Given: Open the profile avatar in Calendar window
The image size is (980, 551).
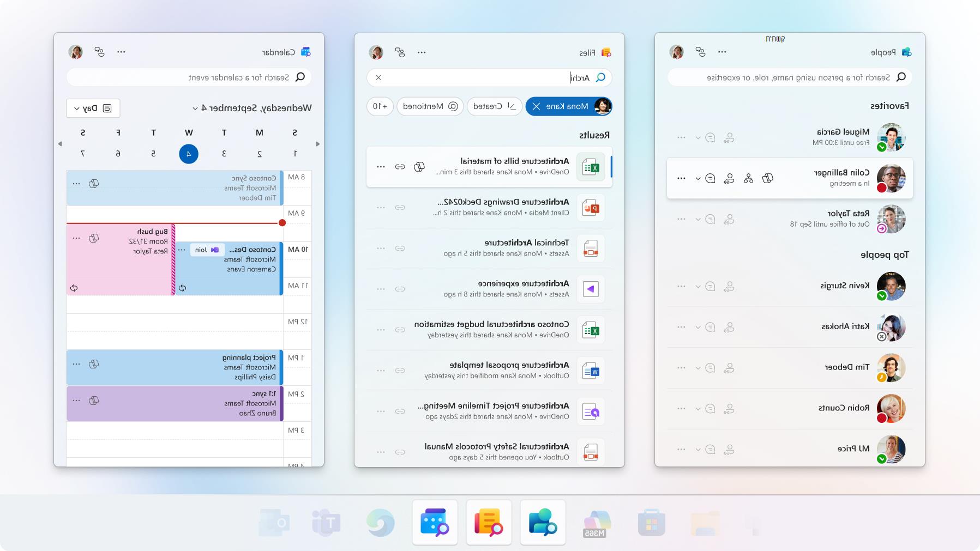Looking at the screenshot, I should tap(75, 52).
